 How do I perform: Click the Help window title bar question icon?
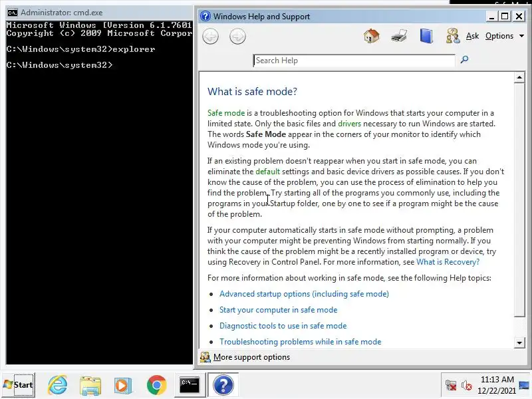pos(205,16)
